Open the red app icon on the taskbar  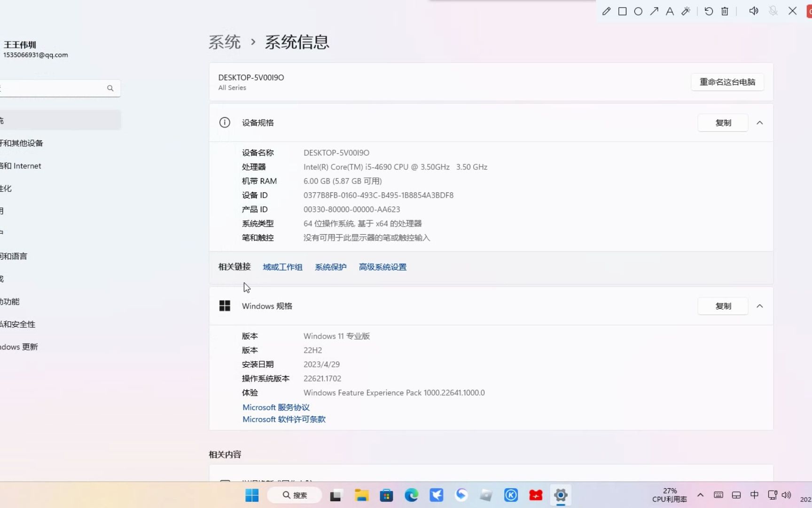coord(536,495)
